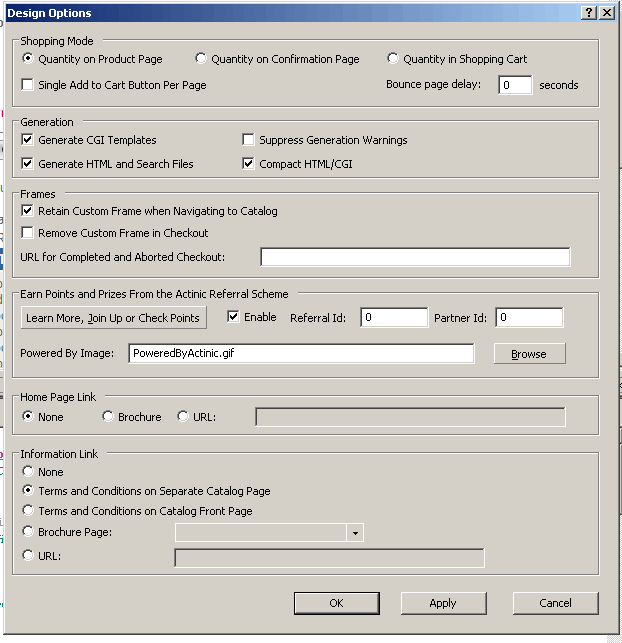The width and height of the screenshot is (622, 643).
Task: Click the Bounce page delay field
Action: tap(514, 85)
